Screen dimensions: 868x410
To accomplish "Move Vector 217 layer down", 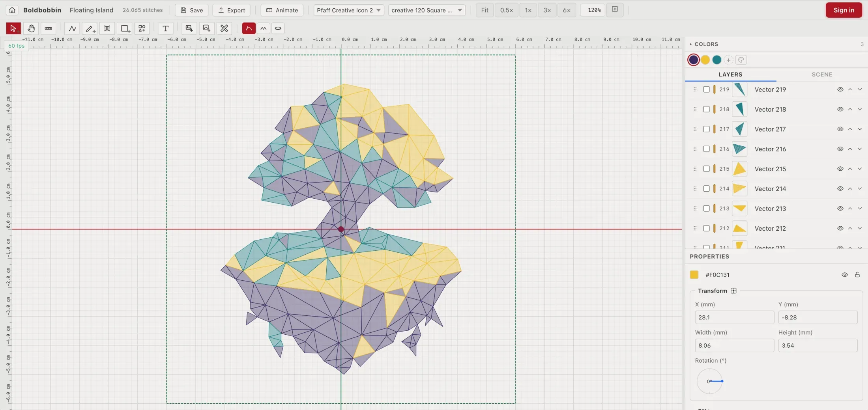I will [x=860, y=129].
